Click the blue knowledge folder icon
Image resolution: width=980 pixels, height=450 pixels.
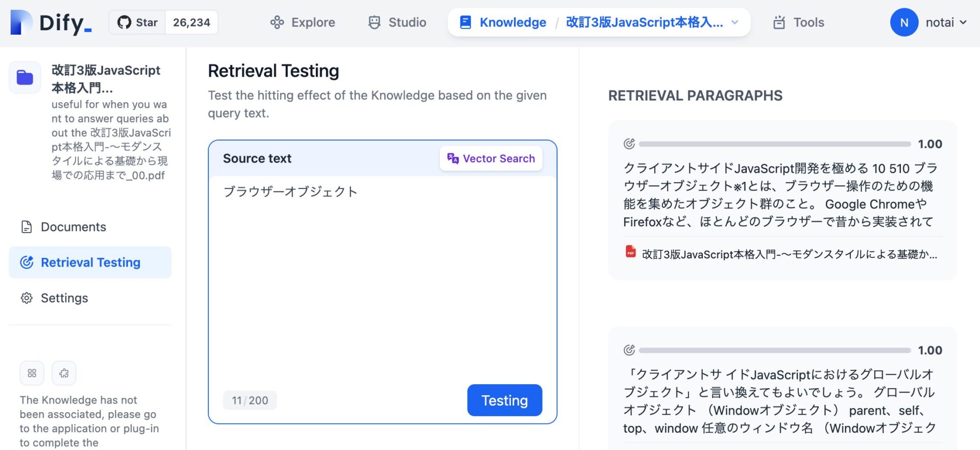25,78
